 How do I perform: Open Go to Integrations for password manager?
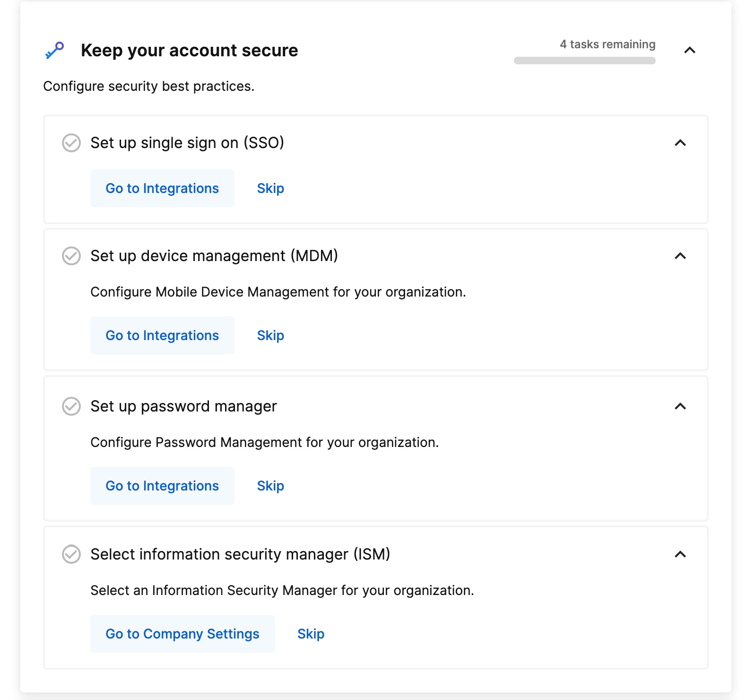pos(162,486)
